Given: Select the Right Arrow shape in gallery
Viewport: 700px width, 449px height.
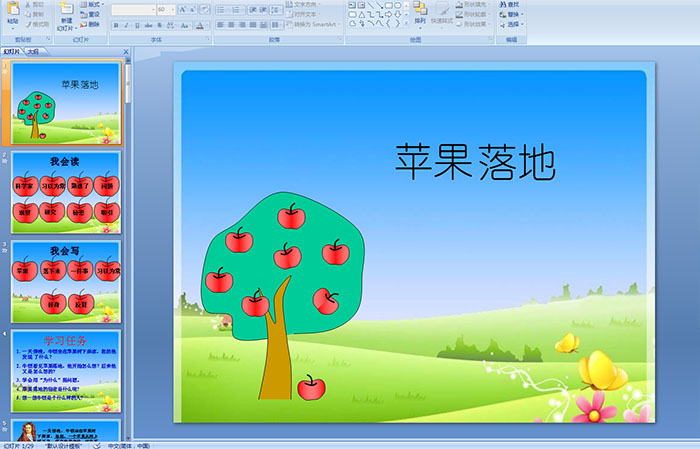Looking at the screenshot, I should pos(388,15).
